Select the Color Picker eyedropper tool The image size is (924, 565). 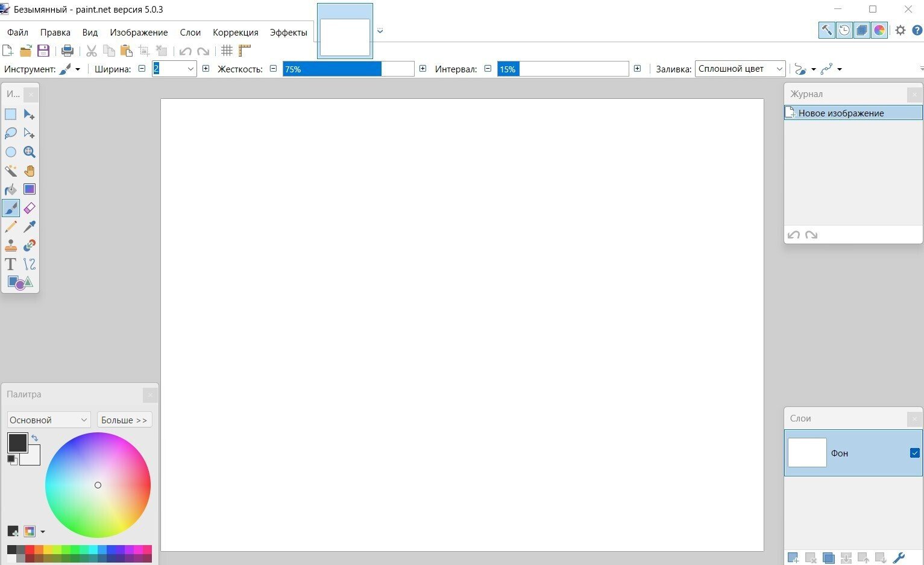point(29,227)
